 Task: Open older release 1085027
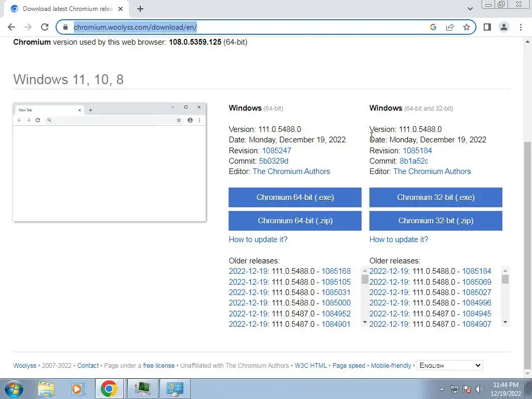477,292
